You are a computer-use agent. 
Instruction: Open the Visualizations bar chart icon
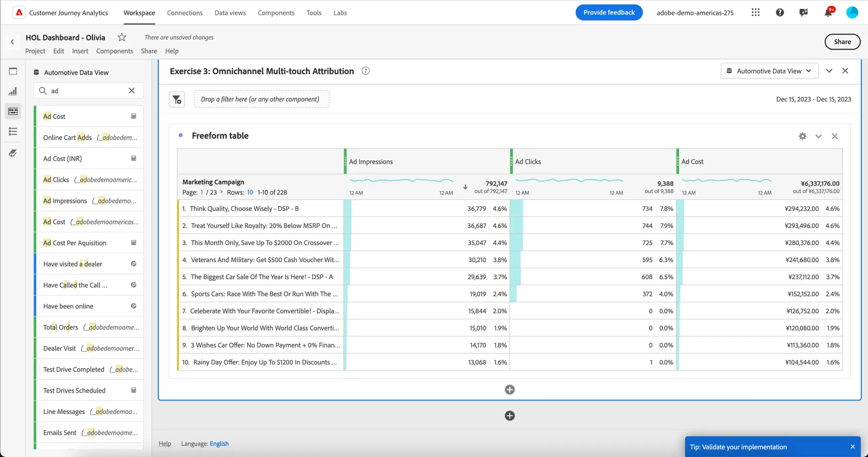(13, 91)
